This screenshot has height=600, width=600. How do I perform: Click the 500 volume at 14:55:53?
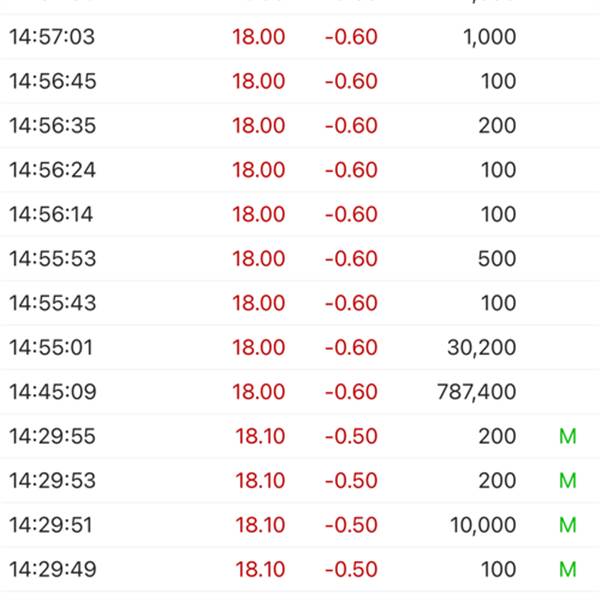tap(497, 259)
